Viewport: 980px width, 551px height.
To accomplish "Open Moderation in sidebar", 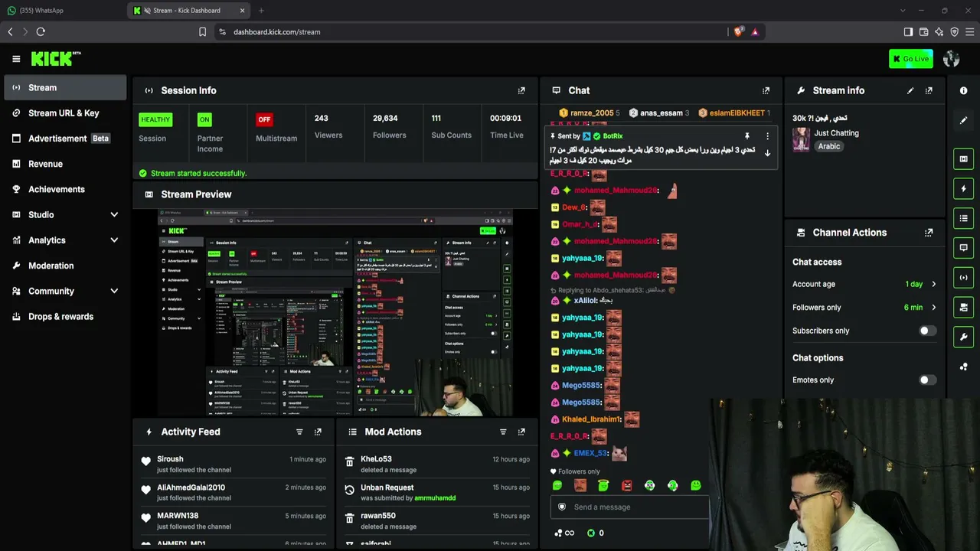I will [x=65, y=266].
